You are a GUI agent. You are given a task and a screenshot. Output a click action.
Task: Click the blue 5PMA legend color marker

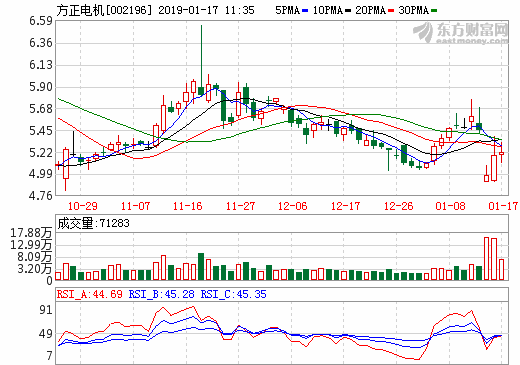click(305, 11)
